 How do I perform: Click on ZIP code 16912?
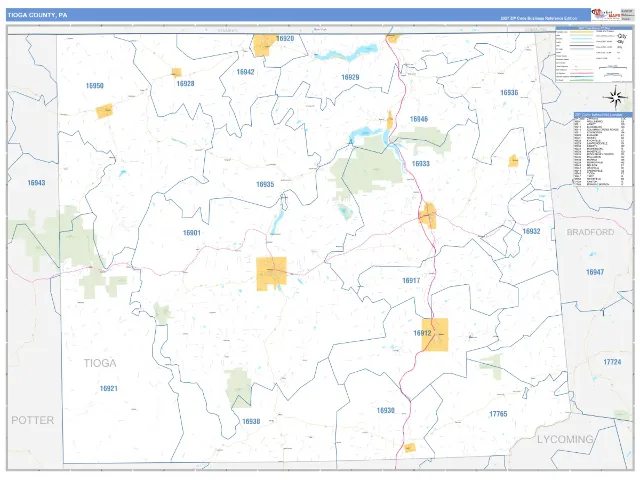coord(422,333)
